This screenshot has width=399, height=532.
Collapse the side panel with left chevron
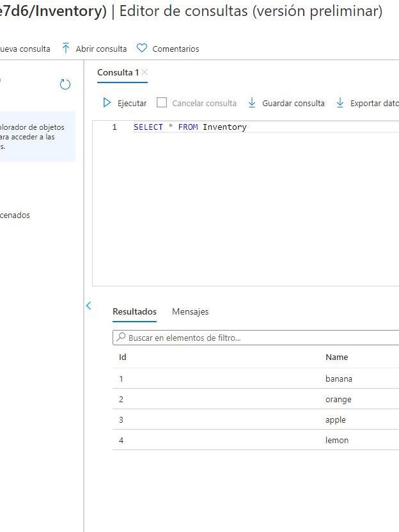(x=89, y=306)
